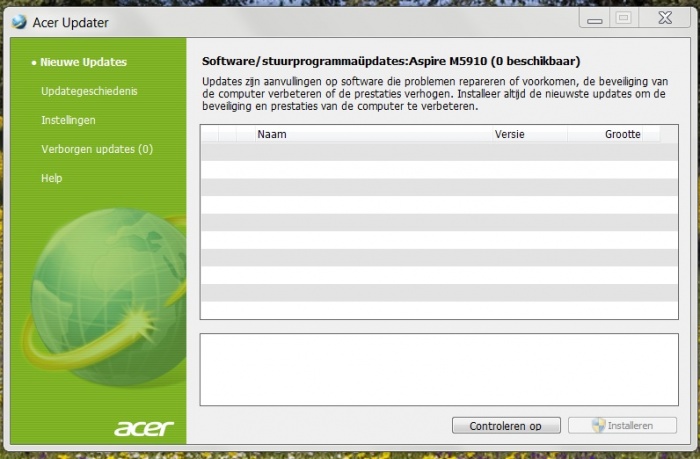Screen dimensions: 700x459
Task: Click the Installeren button
Action: click(x=622, y=426)
